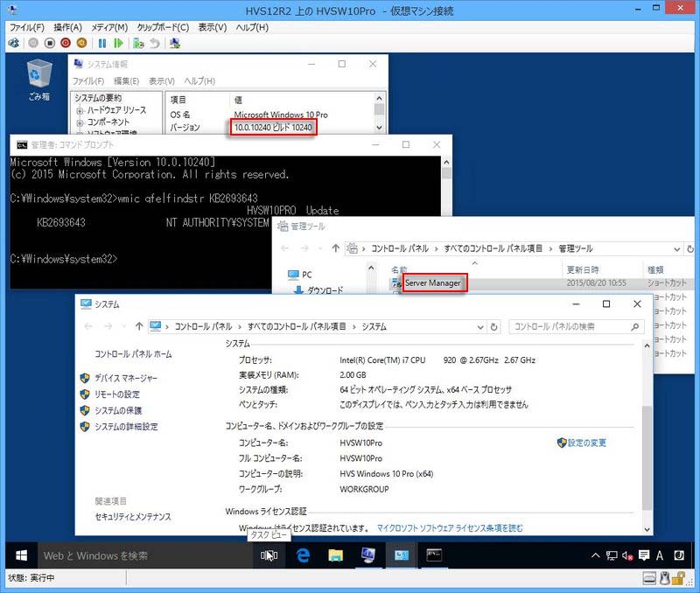The width and height of the screenshot is (700, 593).
Task: Open セキュリティとメンテナンス link
Action: click(x=133, y=517)
